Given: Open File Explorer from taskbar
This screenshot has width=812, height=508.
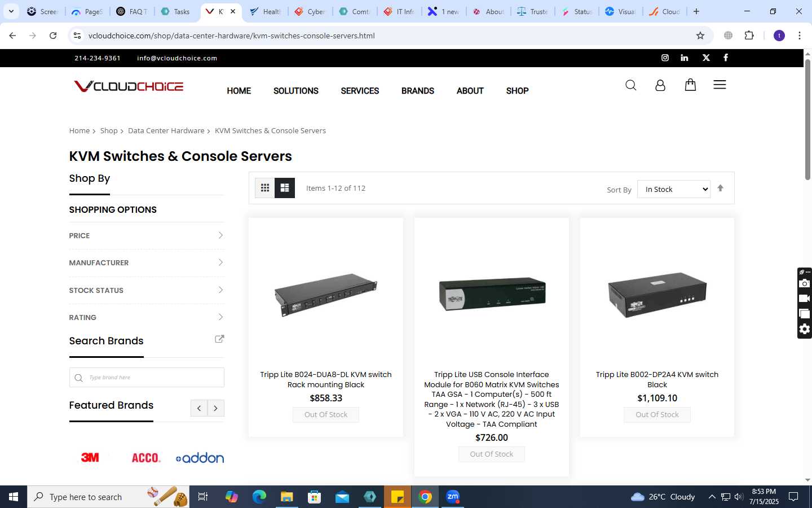Looking at the screenshot, I should click(x=287, y=497).
